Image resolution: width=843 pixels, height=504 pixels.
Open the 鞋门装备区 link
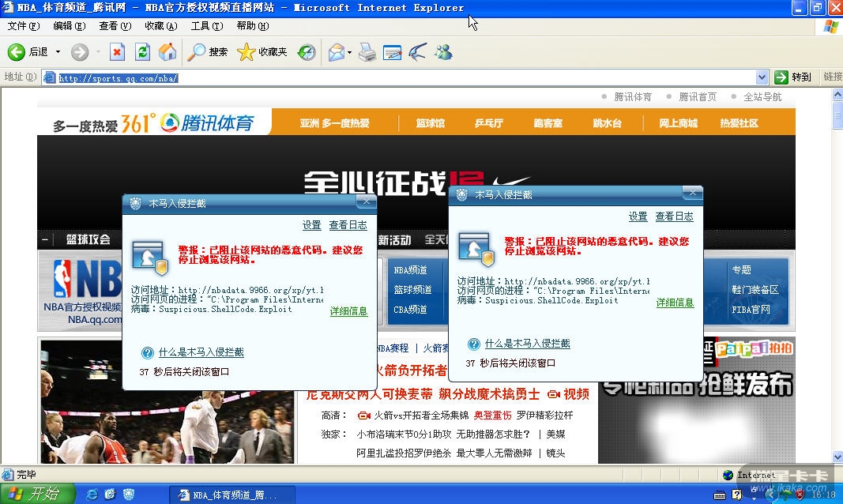(x=755, y=290)
